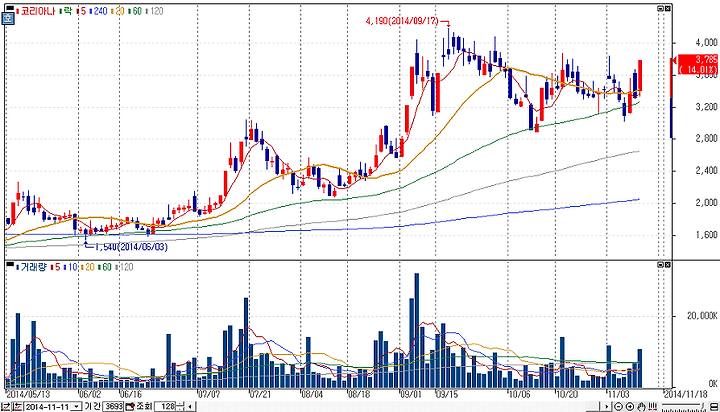720x412 pixels.
Task: Open the date dropdown showing 2014-11-11
Action: tap(76, 406)
